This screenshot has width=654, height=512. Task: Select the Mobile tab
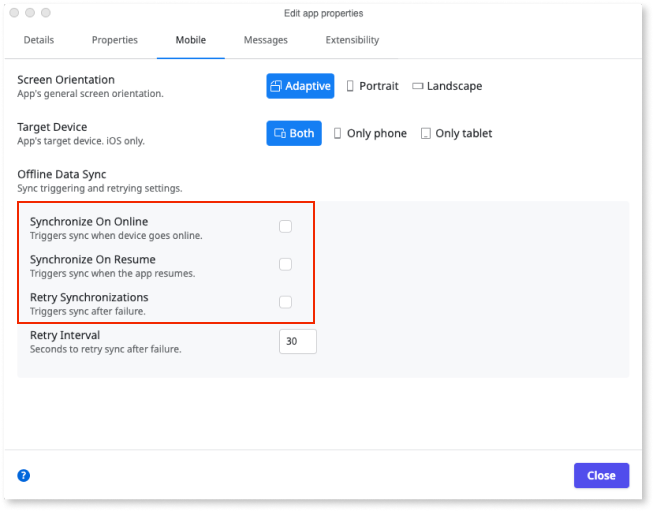(191, 40)
